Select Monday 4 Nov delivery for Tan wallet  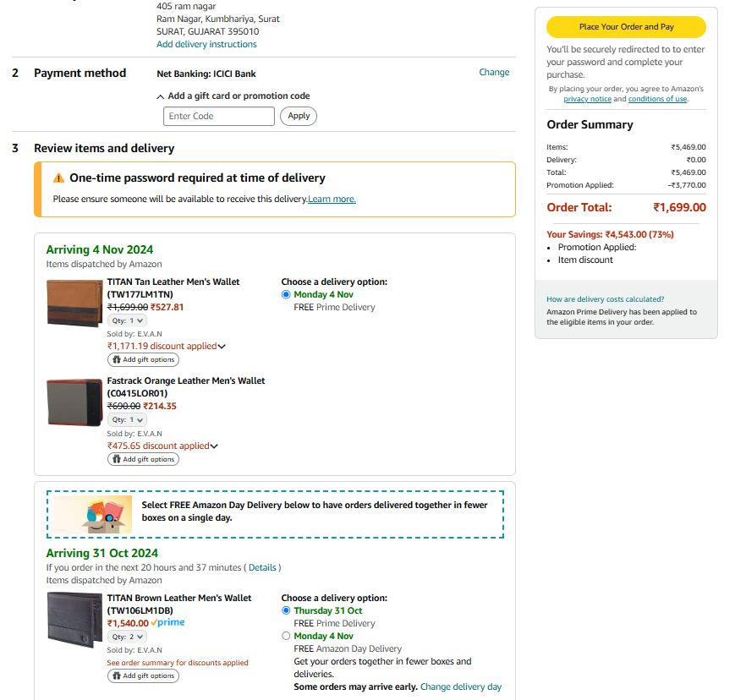(x=286, y=295)
